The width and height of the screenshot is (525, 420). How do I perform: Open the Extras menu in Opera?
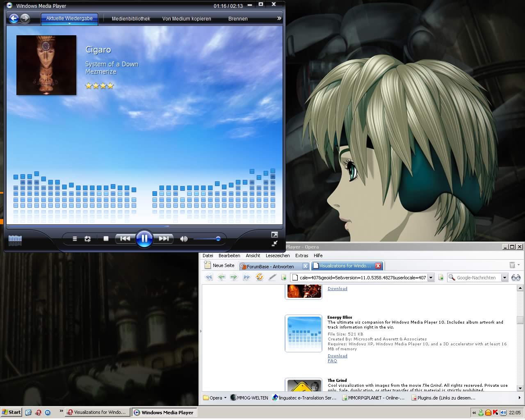(301, 256)
